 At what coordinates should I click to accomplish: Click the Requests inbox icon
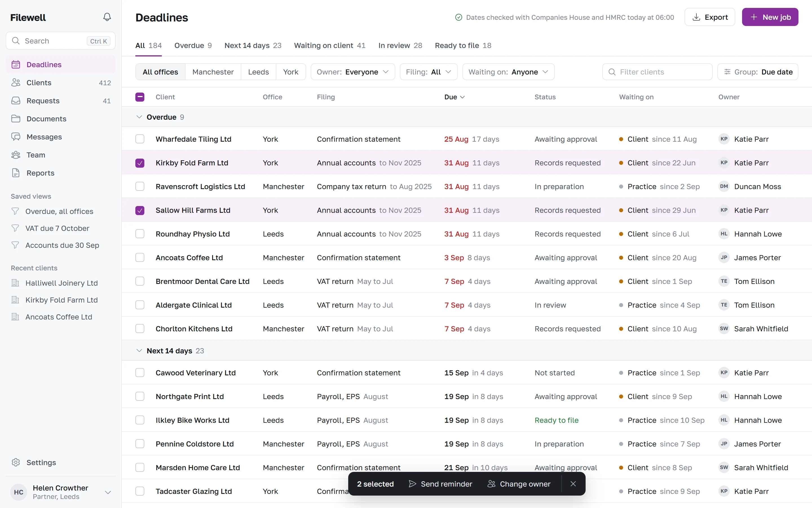click(x=16, y=101)
